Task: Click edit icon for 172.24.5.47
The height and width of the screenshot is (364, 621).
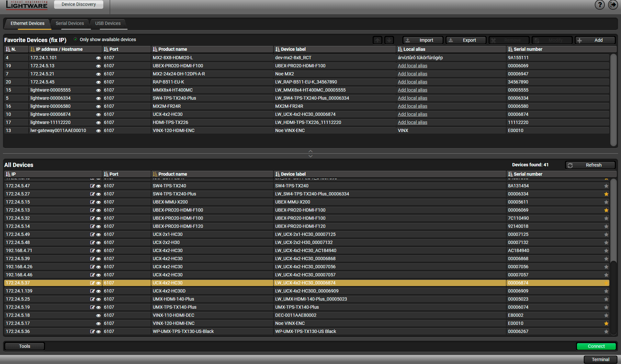Action: click(92, 186)
